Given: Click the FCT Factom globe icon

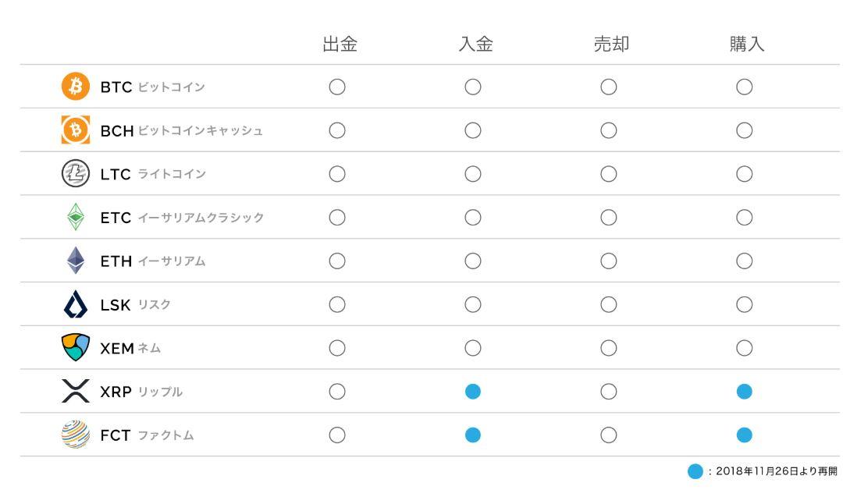Looking at the screenshot, I should tap(76, 435).
